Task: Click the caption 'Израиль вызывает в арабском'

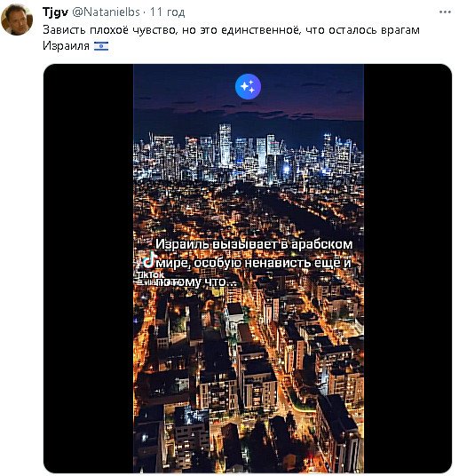Action: [x=254, y=244]
